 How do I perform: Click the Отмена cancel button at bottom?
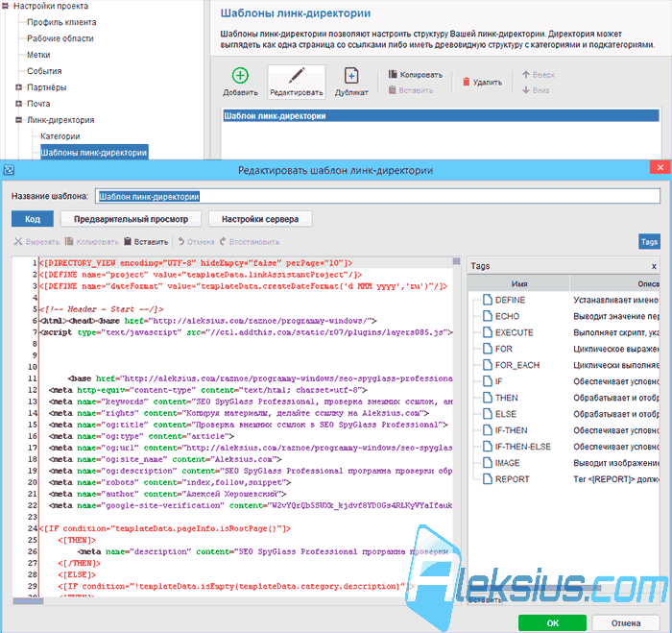(626, 622)
